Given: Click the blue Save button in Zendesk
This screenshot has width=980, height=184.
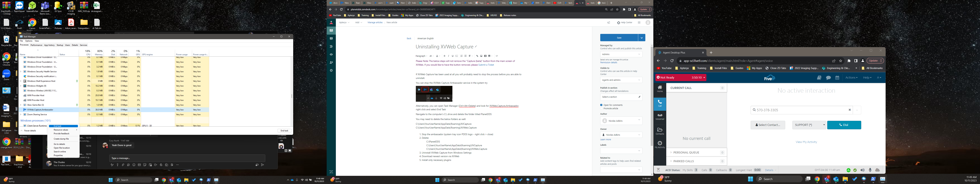Looking at the screenshot, I should point(619,38).
